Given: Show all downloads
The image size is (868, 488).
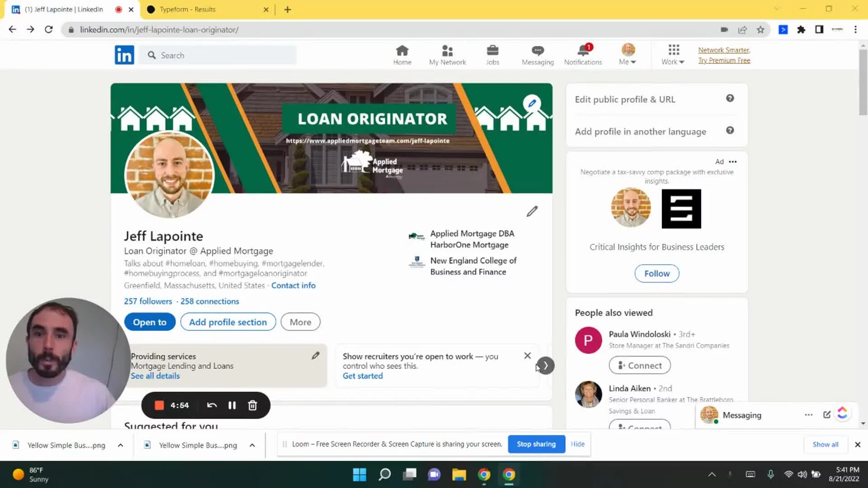Looking at the screenshot, I should 825,444.
